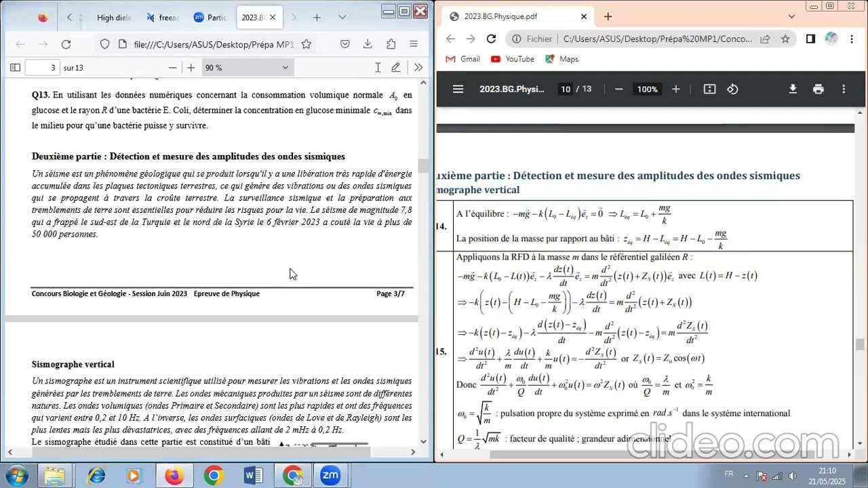Open Chrome tab search chevron
Viewport: 868px width, 488px height.
coord(791,16)
